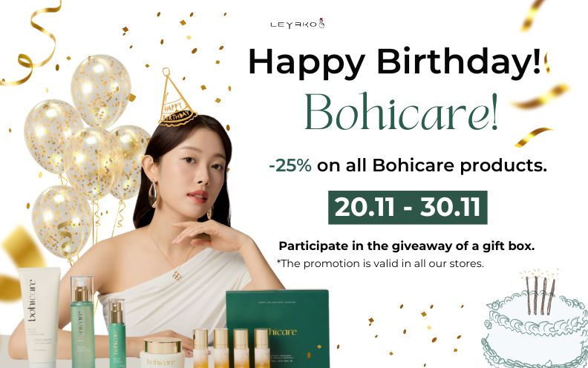Click the white bohicare cream tube
This screenshot has width=588, height=368.
(x=39, y=317)
